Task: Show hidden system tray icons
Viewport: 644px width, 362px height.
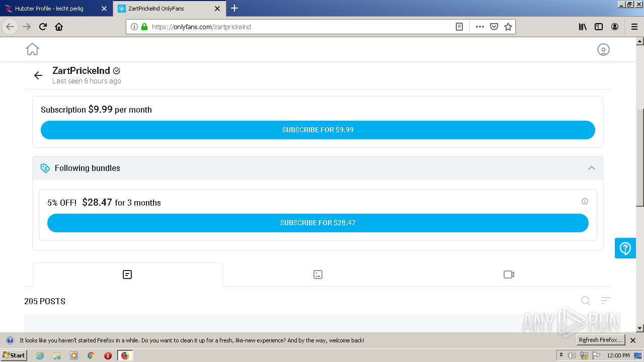Action: [561, 355]
